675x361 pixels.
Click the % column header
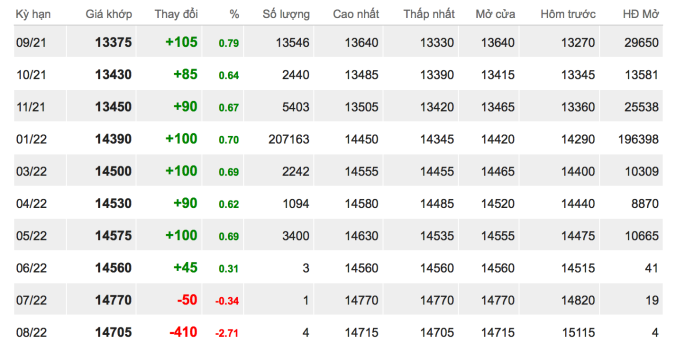click(234, 15)
